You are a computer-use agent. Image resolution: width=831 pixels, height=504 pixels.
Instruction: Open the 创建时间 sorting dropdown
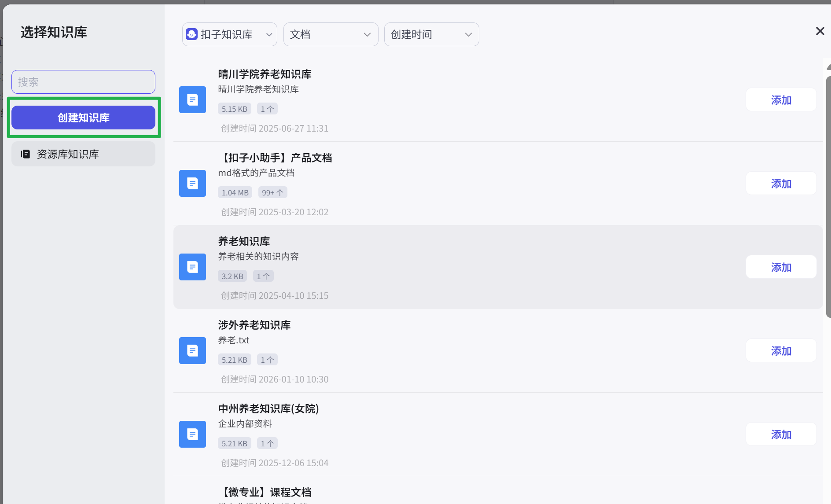tap(431, 34)
